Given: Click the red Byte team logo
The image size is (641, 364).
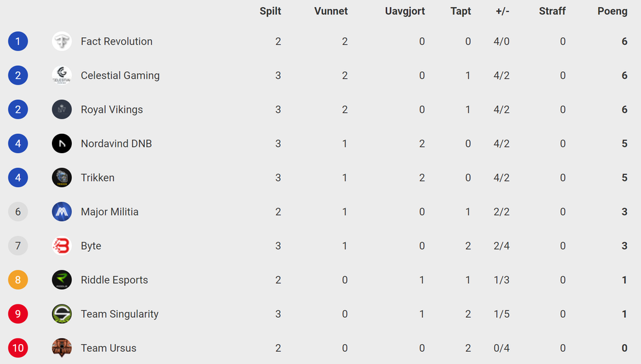Looking at the screenshot, I should pos(62,246).
